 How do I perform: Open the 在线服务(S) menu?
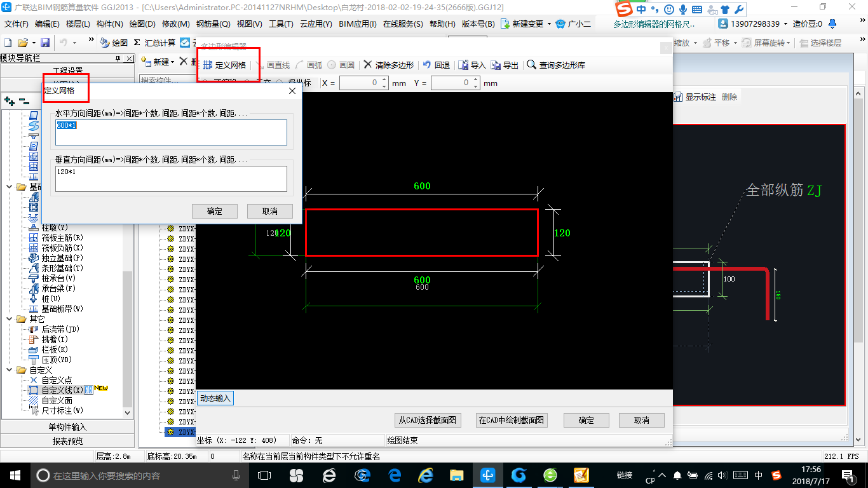coord(403,24)
